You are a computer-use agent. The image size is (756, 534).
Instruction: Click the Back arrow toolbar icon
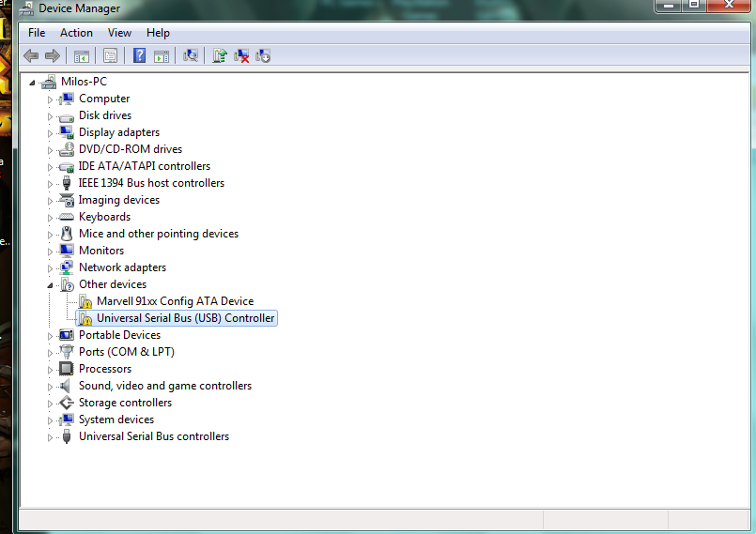31,56
